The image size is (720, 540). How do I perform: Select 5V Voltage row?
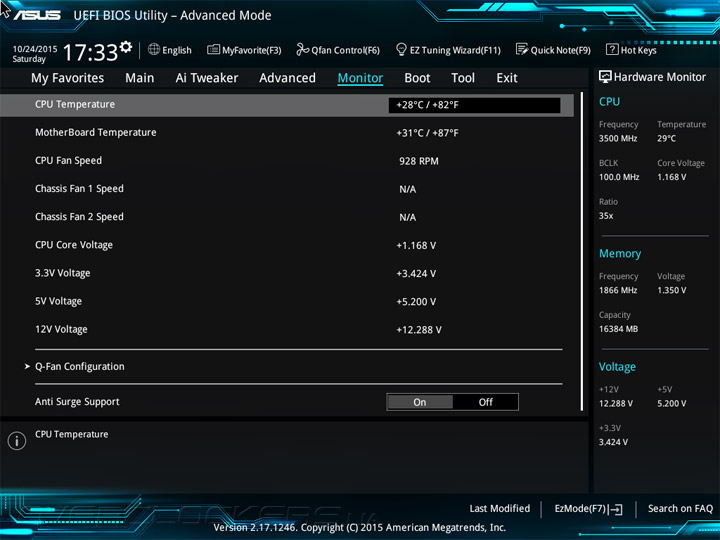pyautogui.click(x=287, y=301)
